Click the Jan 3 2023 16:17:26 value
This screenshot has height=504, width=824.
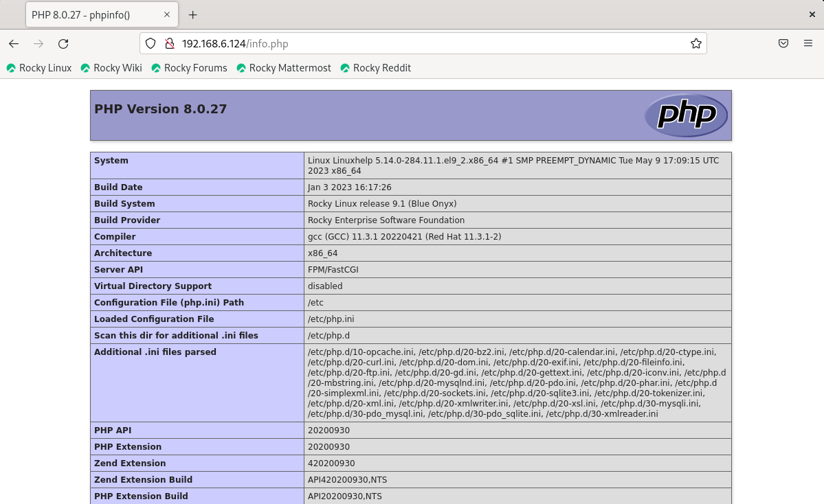click(350, 187)
